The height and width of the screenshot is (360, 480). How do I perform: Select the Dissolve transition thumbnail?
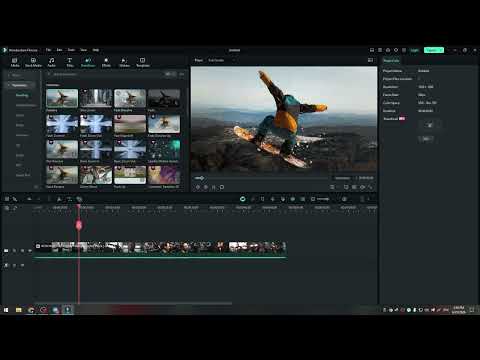[62, 98]
